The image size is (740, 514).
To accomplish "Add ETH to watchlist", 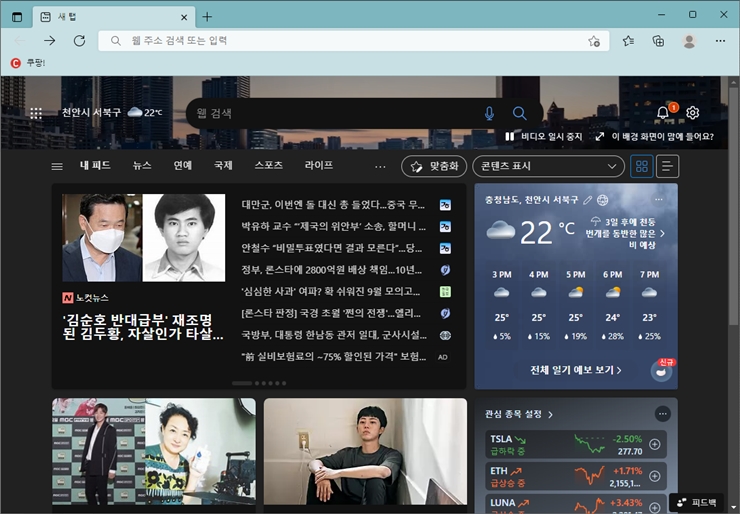I will pos(655,476).
